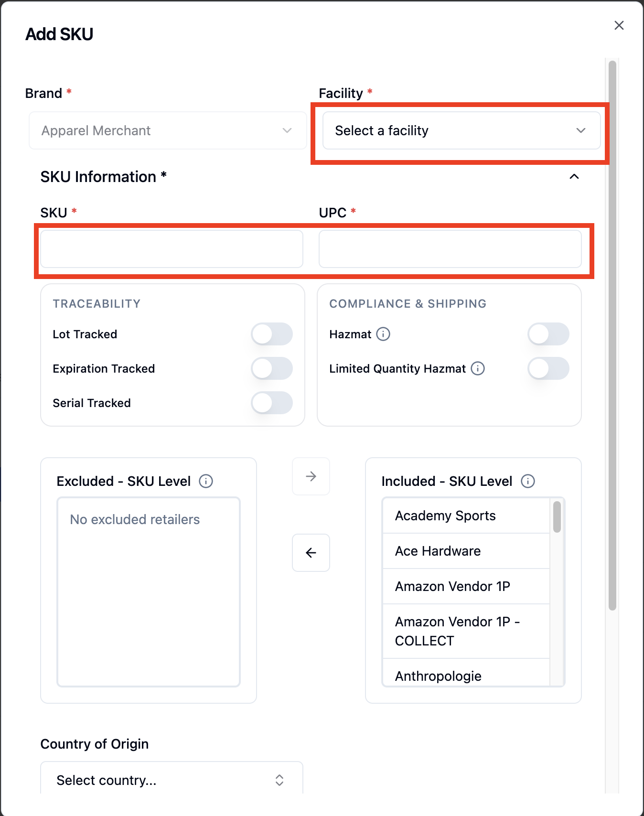The height and width of the screenshot is (816, 644).
Task: Focus the UPC input field
Action: [x=450, y=249]
